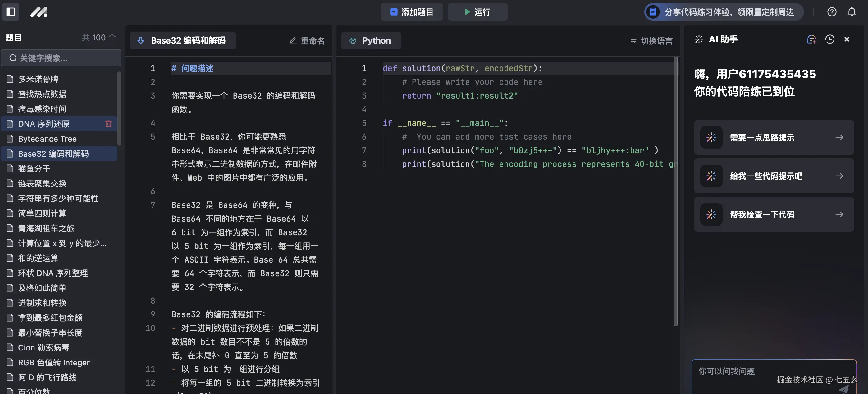Select the Bytedance Tree problem

pos(47,139)
